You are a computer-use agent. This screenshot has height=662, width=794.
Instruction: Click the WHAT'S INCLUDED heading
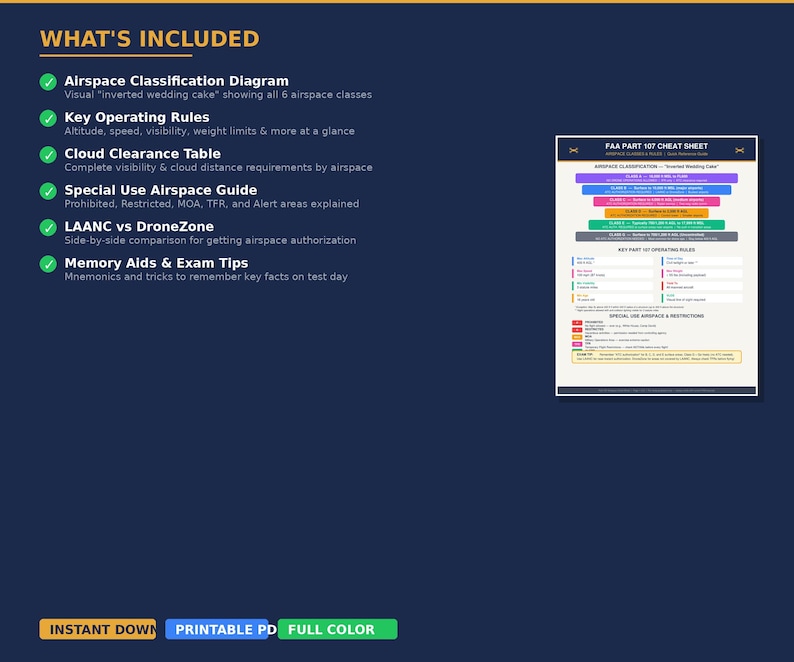[x=149, y=39]
